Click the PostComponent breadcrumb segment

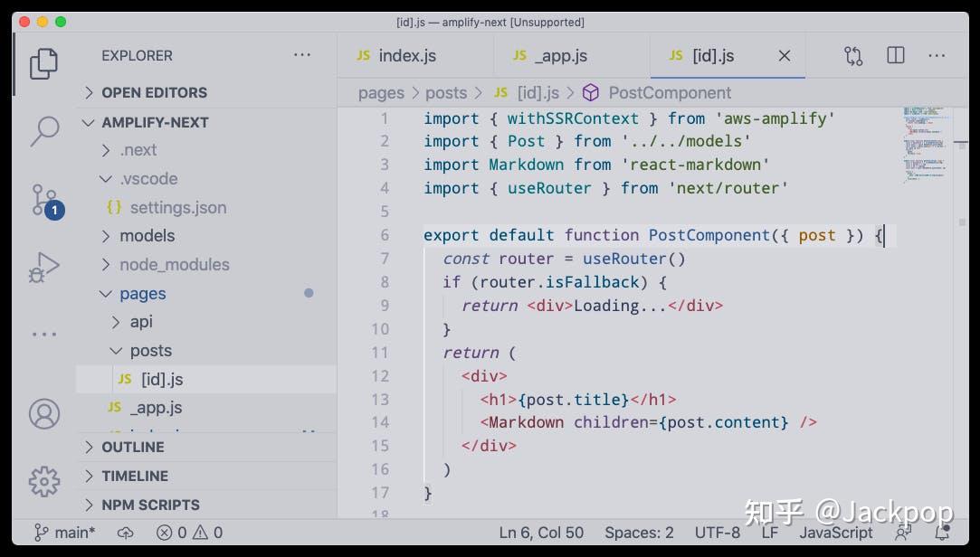[x=670, y=93]
